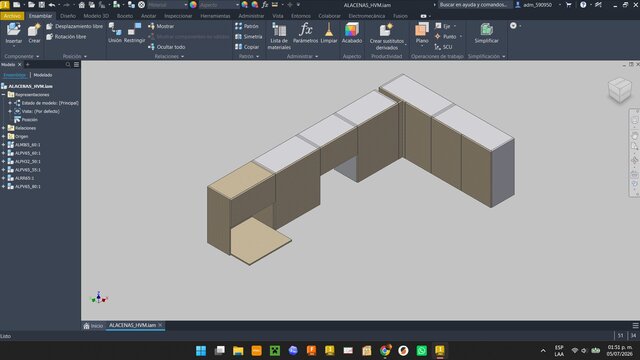
Task: Click the adm_590950 user account
Action: point(534,5)
